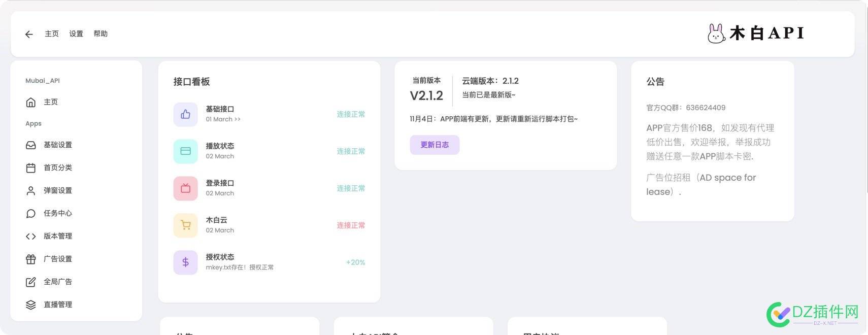Click the 播放状态 entry title
Image resolution: width=868 pixels, height=335 pixels.
(x=220, y=146)
